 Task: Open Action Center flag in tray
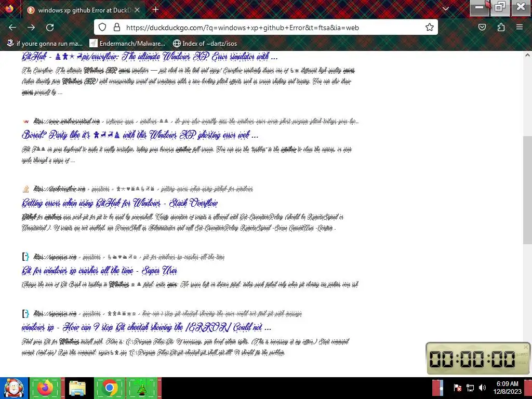coord(457,388)
